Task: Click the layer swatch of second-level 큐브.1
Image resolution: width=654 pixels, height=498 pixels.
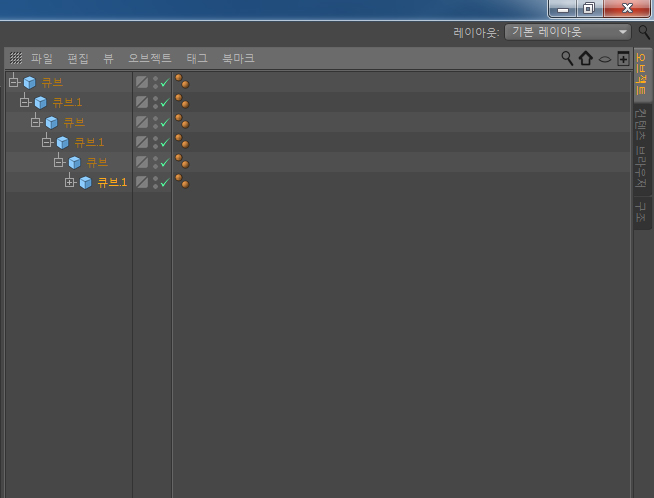Action: (142, 102)
